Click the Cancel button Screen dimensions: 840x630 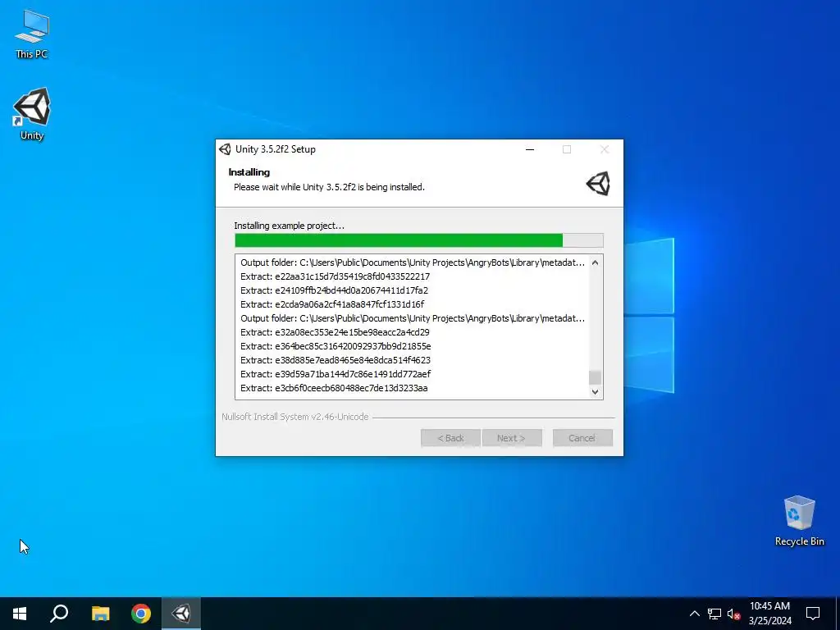point(582,438)
